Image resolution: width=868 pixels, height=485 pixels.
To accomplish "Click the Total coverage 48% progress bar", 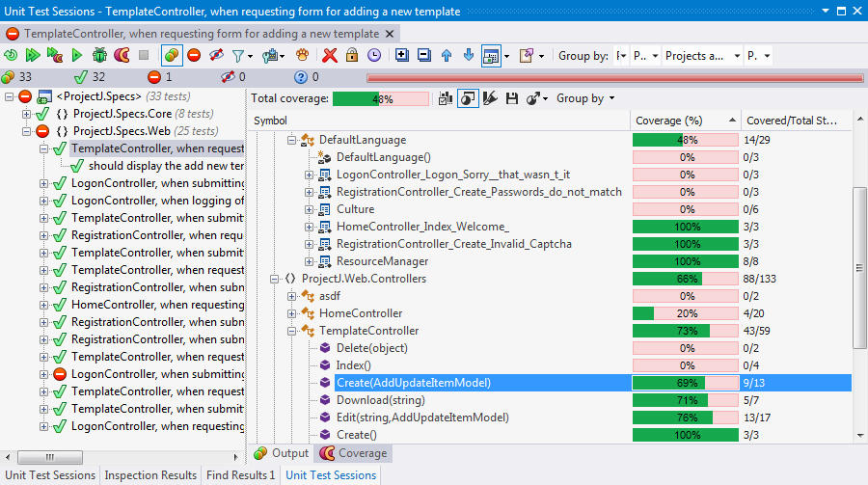I will pyautogui.click(x=380, y=98).
